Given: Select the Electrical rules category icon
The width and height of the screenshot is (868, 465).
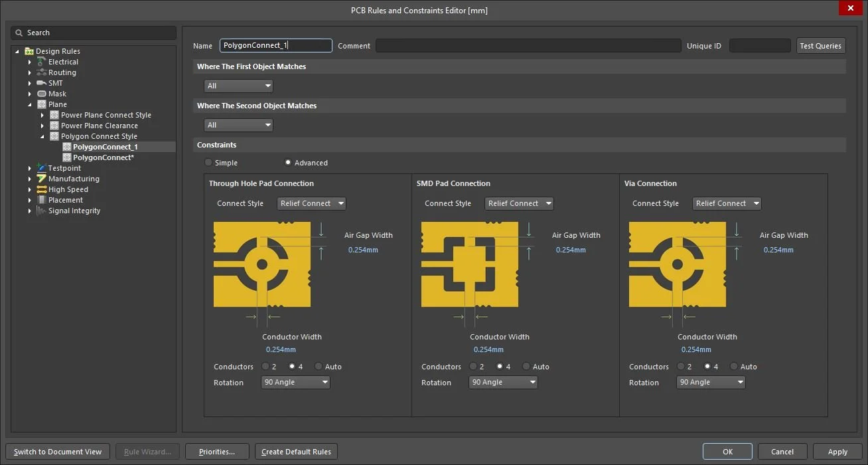Looking at the screenshot, I should click(x=42, y=62).
